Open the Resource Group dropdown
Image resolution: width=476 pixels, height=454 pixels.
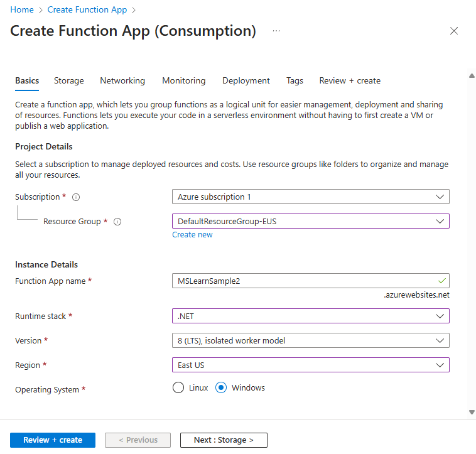tap(310, 222)
